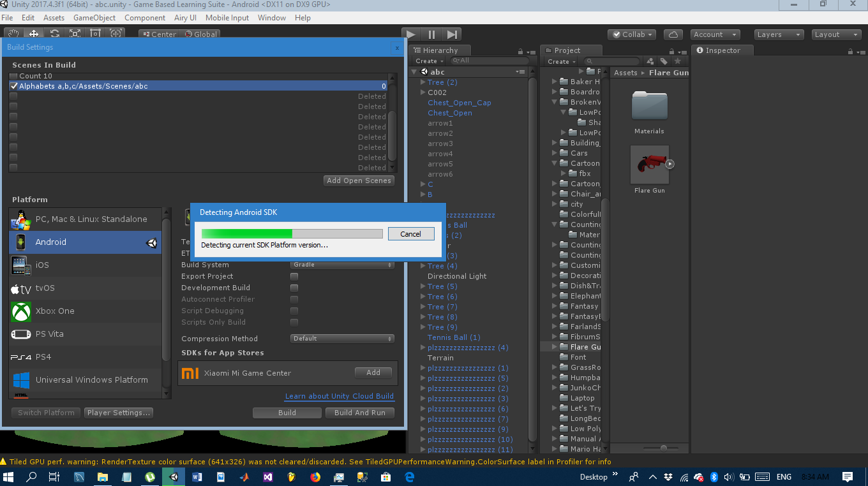Select PS Vita platform entry

tap(86, 334)
